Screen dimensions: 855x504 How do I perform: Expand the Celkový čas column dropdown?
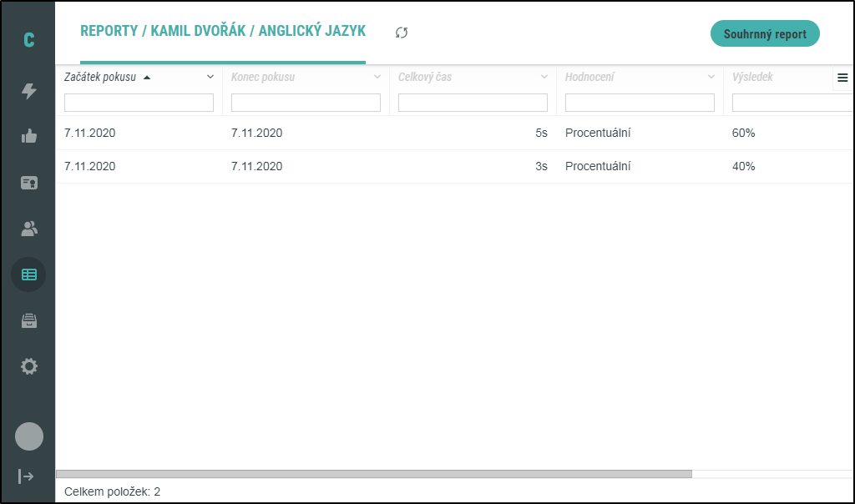coord(544,77)
